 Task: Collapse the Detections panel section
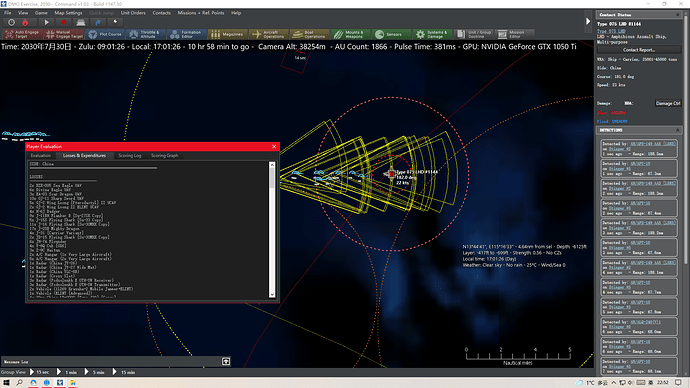[x=677, y=130]
